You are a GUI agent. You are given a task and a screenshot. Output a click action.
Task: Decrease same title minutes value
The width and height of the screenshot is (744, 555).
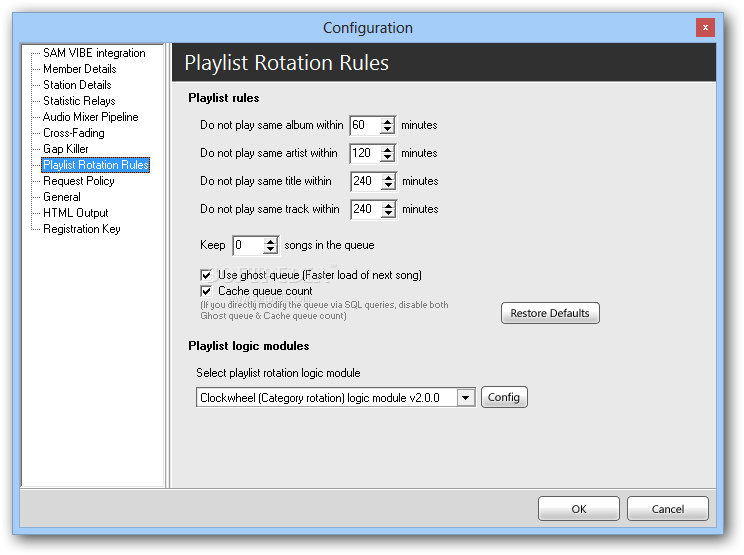coord(389,185)
